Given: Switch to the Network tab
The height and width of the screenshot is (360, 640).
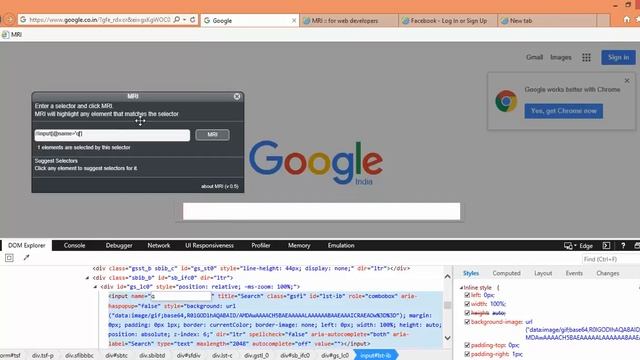Looking at the screenshot, I should (x=159, y=245).
